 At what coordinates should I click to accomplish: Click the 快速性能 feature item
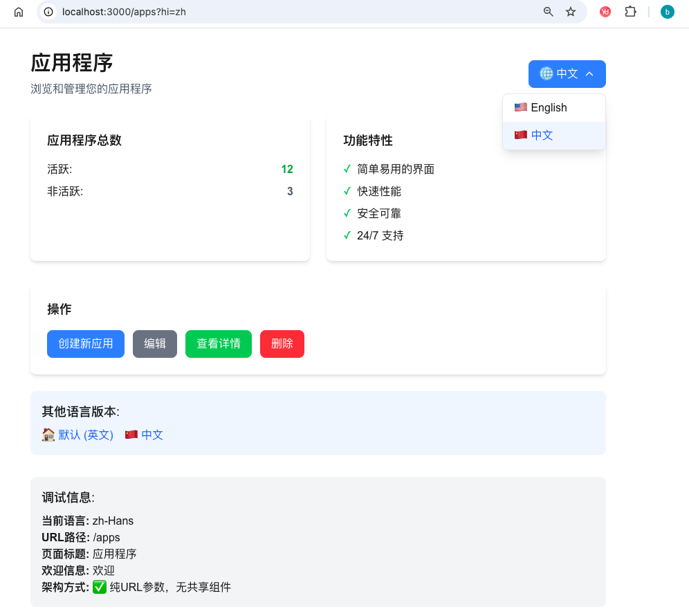click(379, 191)
